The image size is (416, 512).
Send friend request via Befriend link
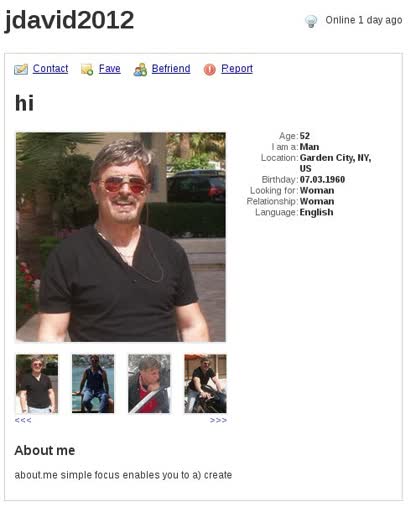point(171,69)
